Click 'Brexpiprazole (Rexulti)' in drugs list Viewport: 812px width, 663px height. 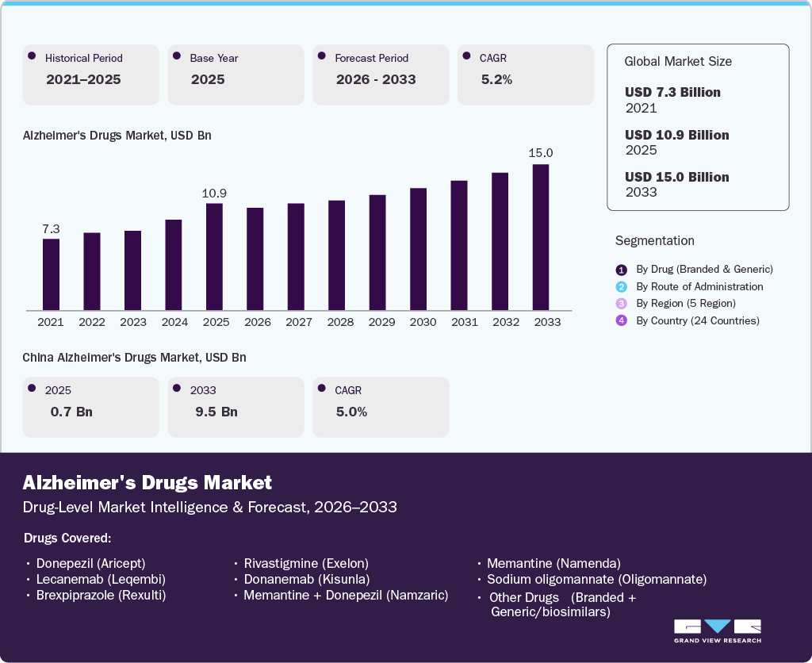tap(101, 596)
